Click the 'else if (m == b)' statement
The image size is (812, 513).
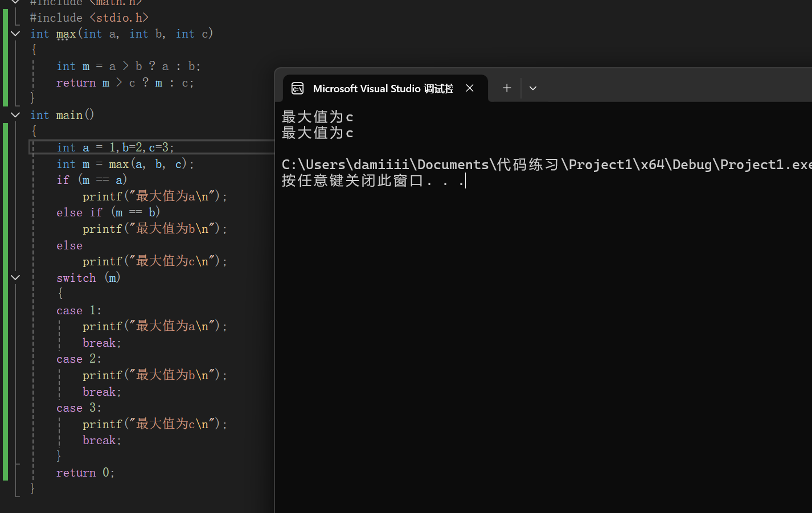[108, 212]
